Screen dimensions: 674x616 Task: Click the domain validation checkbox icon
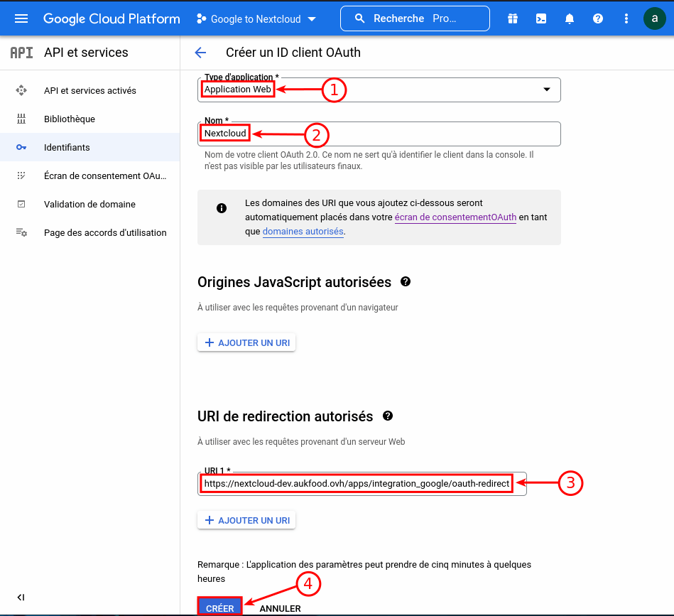(x=21, y=204)
